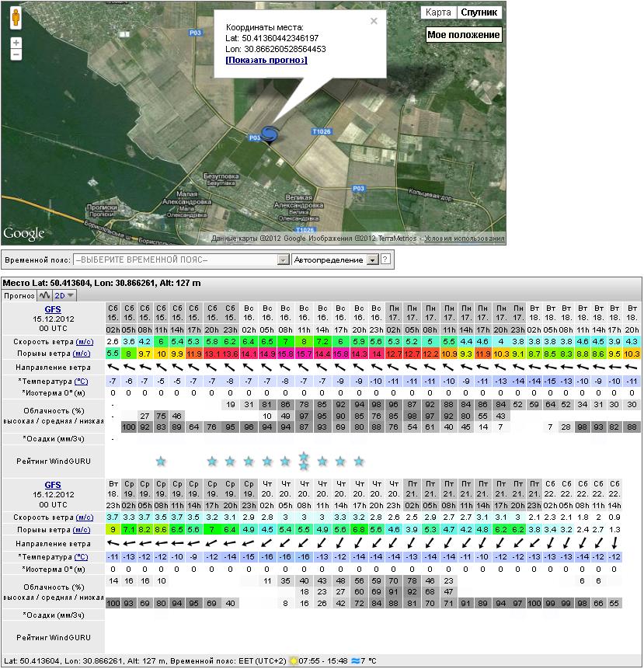Click the Показать прогноз link

click(266, 60)
